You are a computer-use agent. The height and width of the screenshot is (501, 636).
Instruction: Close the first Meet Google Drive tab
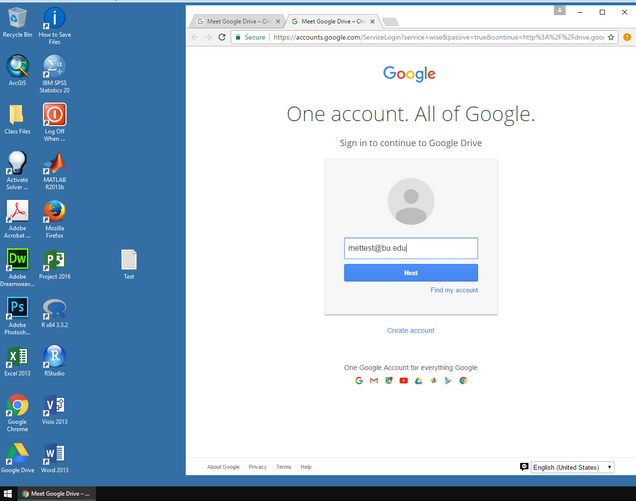coord(278,22)
